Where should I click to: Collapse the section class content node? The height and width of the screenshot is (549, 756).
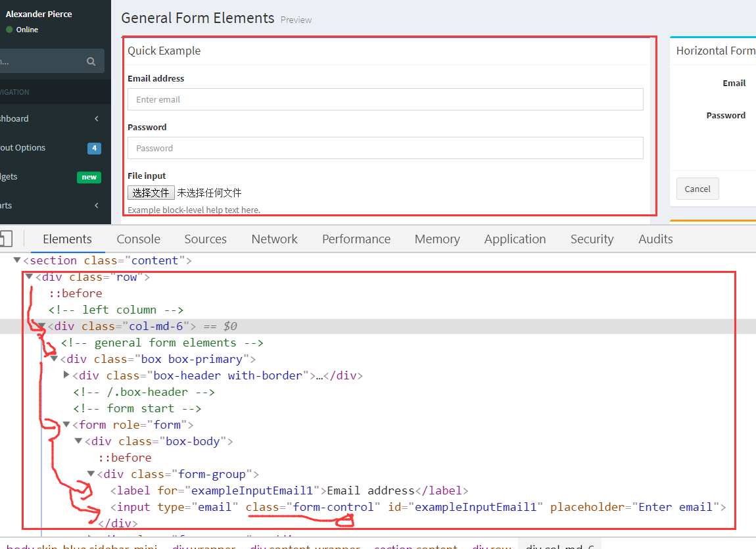coord(17,260)
